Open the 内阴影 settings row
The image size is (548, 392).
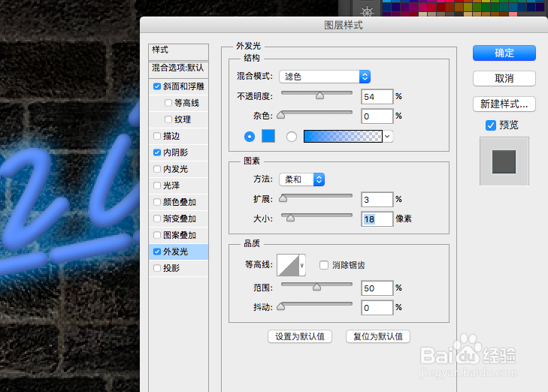pyautogui.click(x=178, y=152)
